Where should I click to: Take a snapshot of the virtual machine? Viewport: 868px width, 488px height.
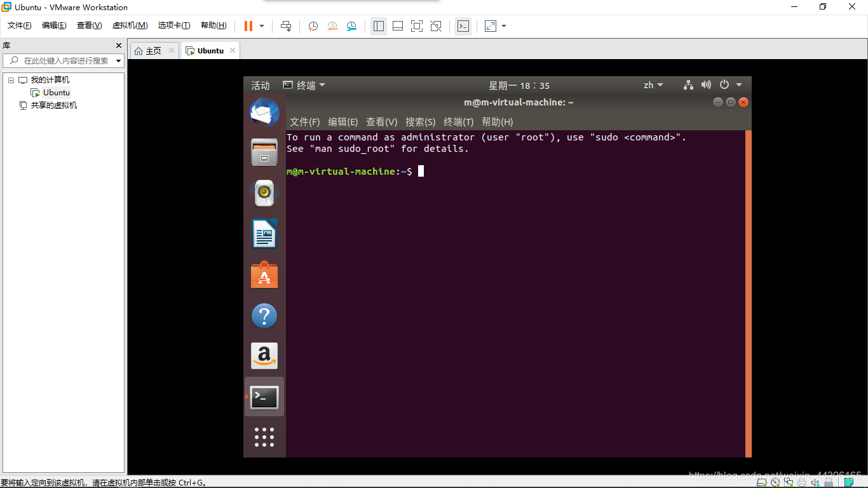point(313,26)
